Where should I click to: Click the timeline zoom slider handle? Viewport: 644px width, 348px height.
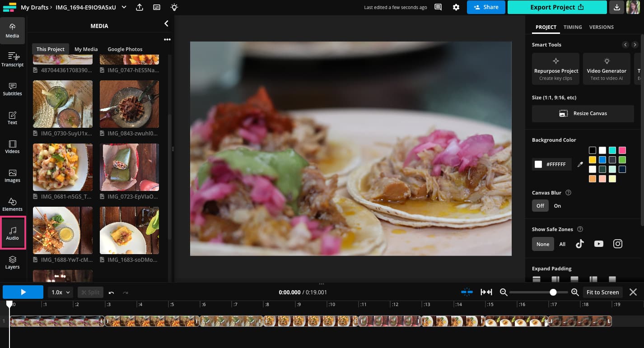[553, 292]
